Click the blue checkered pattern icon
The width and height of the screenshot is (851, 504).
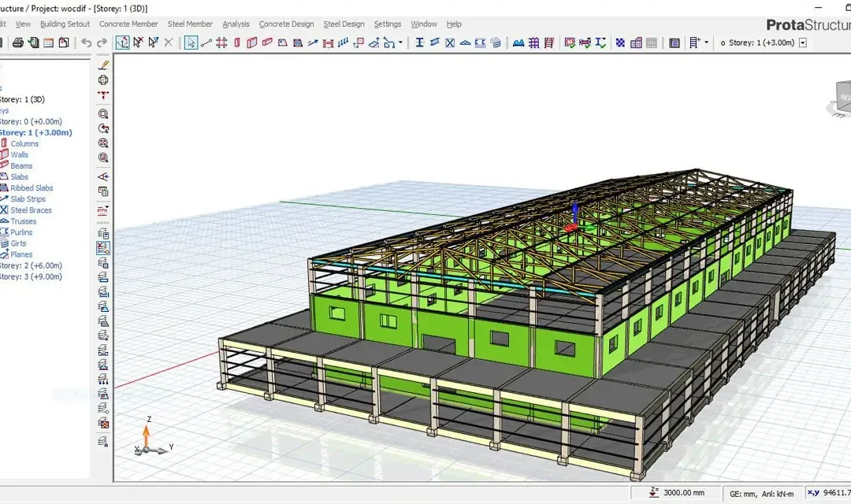point(620,43)
